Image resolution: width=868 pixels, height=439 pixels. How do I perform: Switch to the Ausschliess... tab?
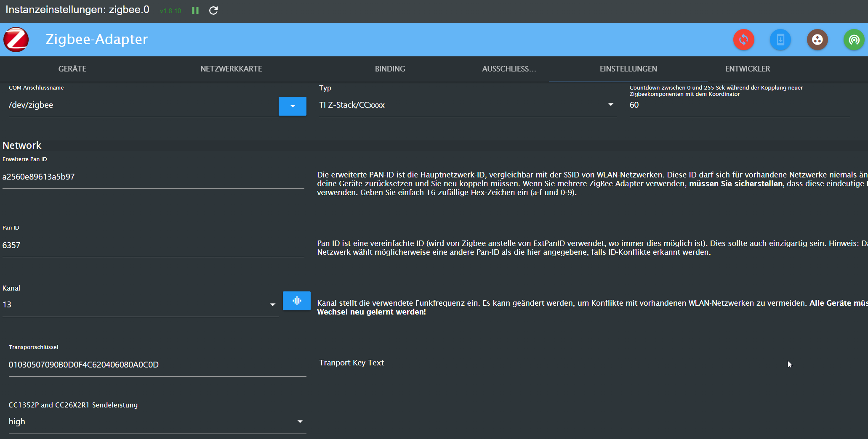[509, 69]
